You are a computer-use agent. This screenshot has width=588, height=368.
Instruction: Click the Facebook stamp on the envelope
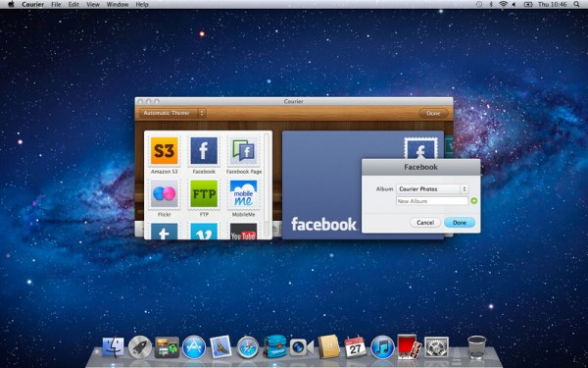click(x=420, y=148)
